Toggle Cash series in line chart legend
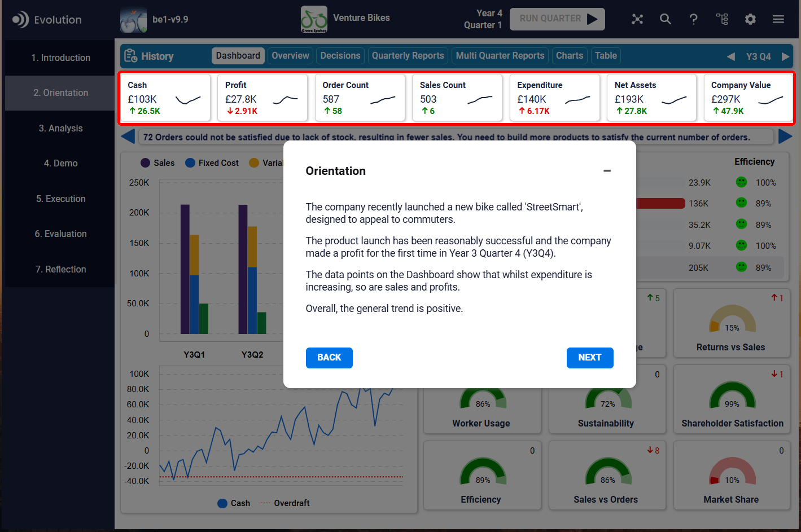 tap(234, 503)
